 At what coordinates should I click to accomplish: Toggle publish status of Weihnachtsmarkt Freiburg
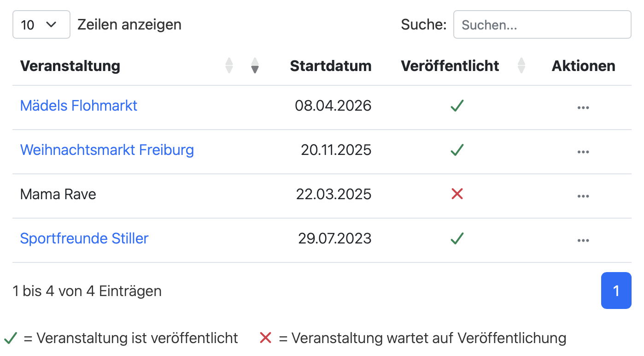(457, 150)
